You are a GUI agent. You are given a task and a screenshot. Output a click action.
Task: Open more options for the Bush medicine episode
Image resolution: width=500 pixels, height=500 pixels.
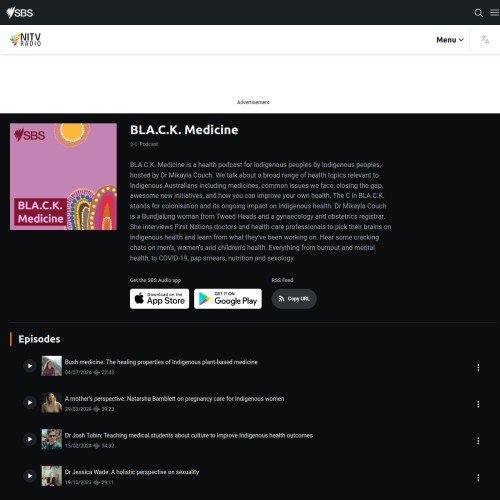tap(478, 367)
